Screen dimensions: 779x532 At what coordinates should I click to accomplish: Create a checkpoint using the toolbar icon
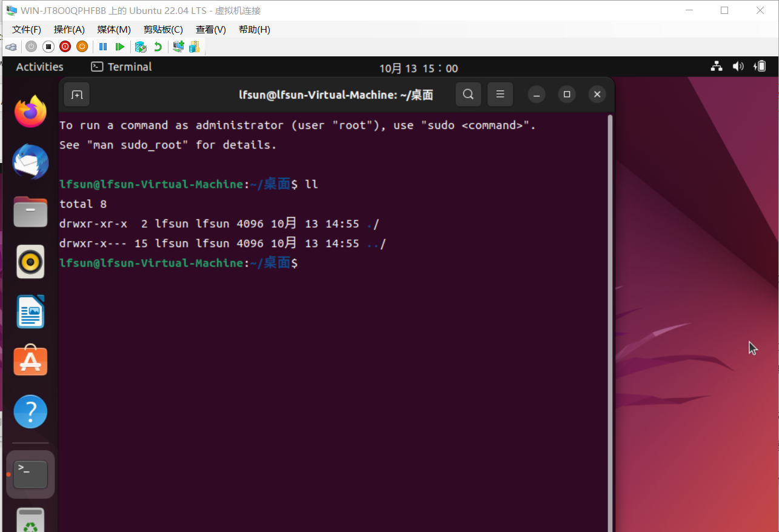(x=141, y=47)
